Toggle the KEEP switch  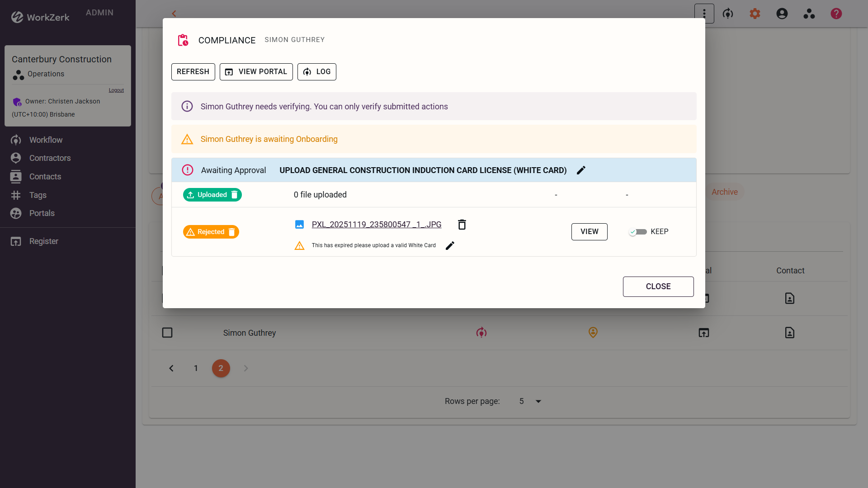tap(638, 232)
